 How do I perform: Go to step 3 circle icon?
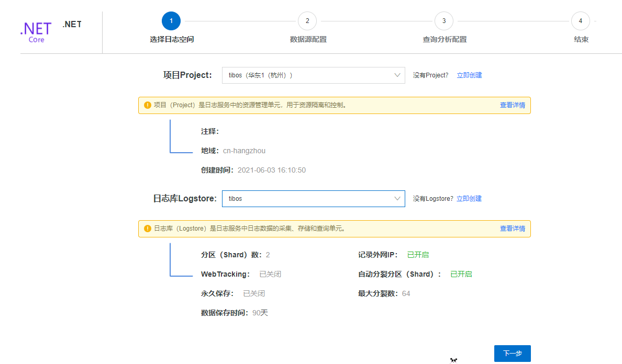point(444,21)
